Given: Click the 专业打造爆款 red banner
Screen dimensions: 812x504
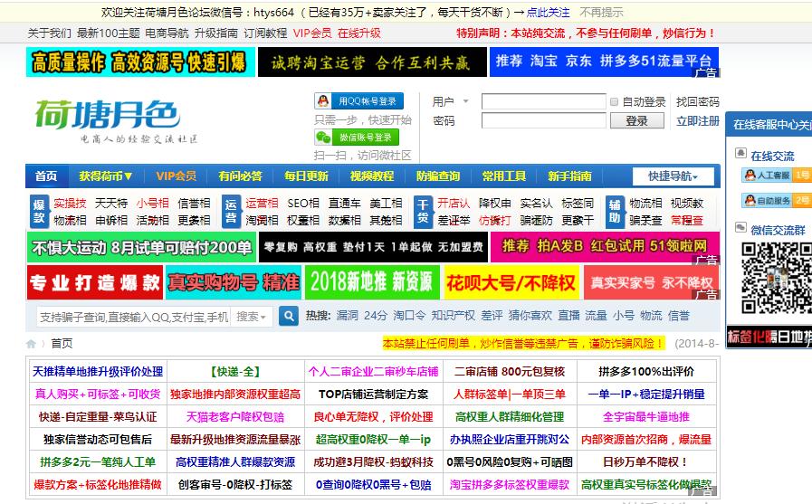Looking at the screenshot, I should (95, 282).
